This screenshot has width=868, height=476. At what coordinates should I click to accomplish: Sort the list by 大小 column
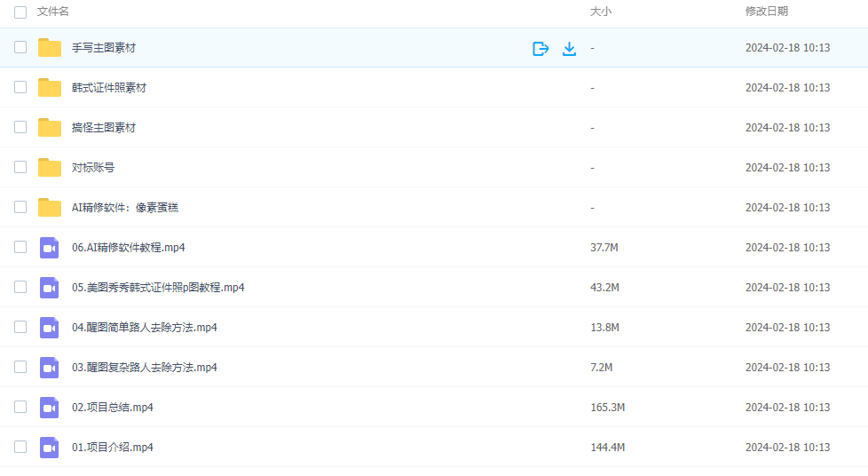(x=601, y=12)
